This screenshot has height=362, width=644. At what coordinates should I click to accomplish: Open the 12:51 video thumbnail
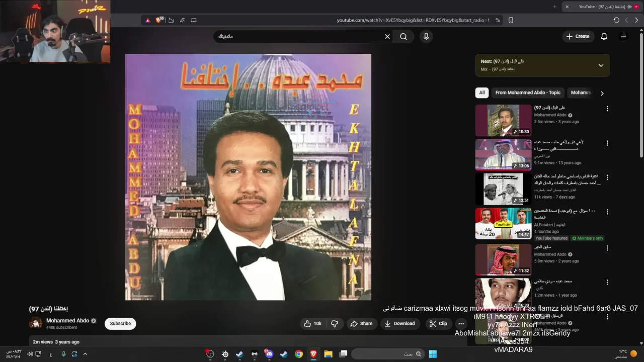[503, 189]
